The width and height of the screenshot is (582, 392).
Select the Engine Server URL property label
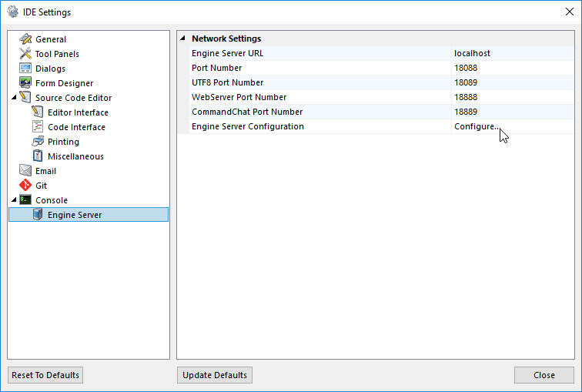tap(228, 53)
